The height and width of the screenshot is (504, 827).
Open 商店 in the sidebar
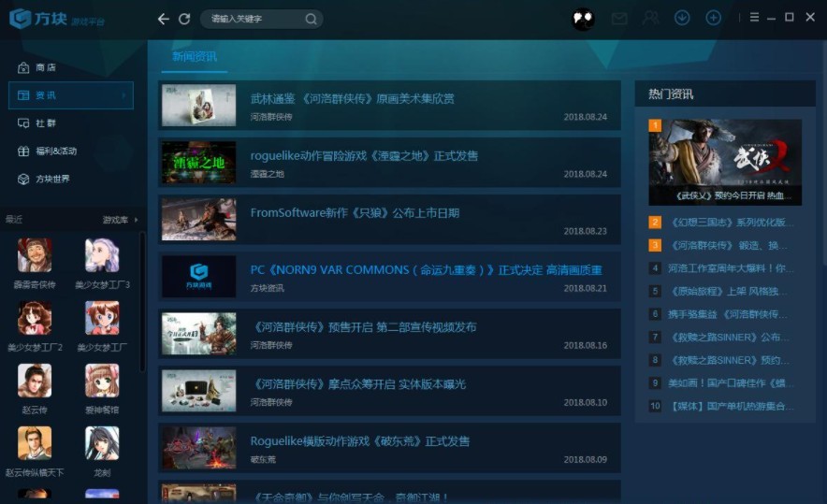click(46, 67)
